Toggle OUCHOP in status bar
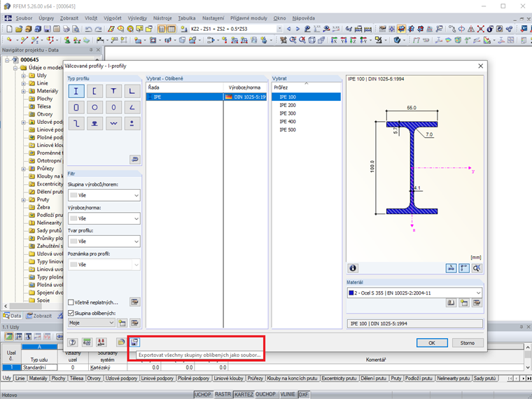The width and height of the screenshot is (532, 399). pos(266,394)
